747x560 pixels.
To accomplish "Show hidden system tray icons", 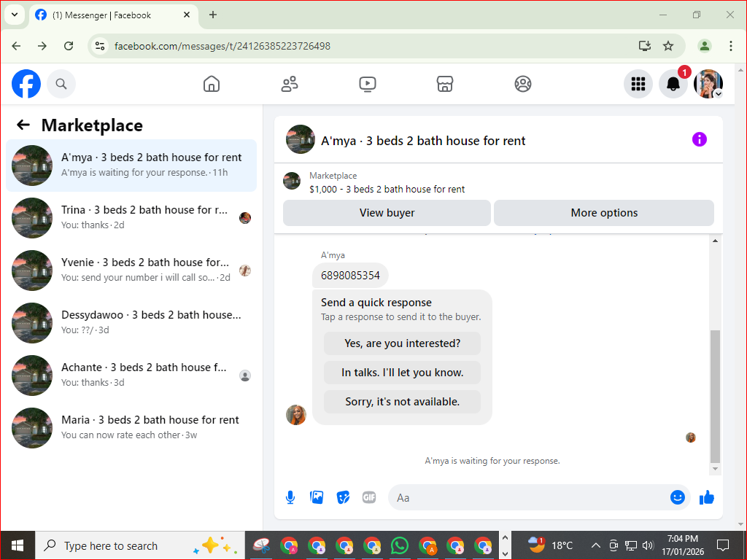I will [x=595, y=545].
